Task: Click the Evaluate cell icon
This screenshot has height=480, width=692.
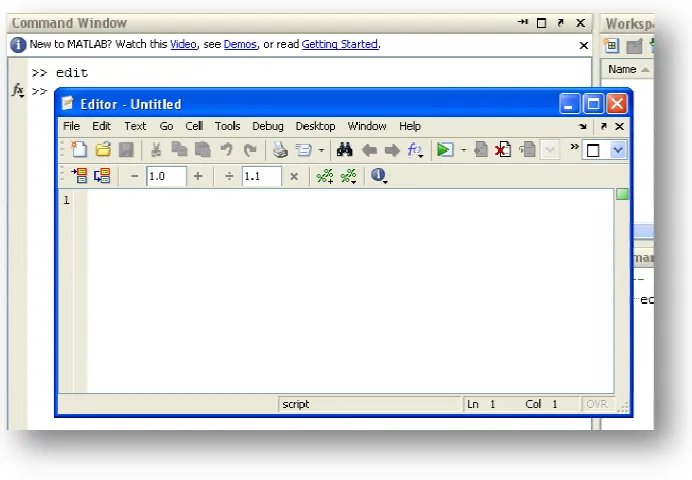Action: click(x=79, y=176)
